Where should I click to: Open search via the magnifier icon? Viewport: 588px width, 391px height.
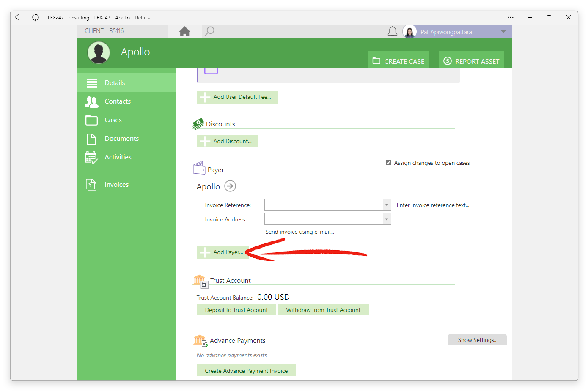tap(209, 31)
